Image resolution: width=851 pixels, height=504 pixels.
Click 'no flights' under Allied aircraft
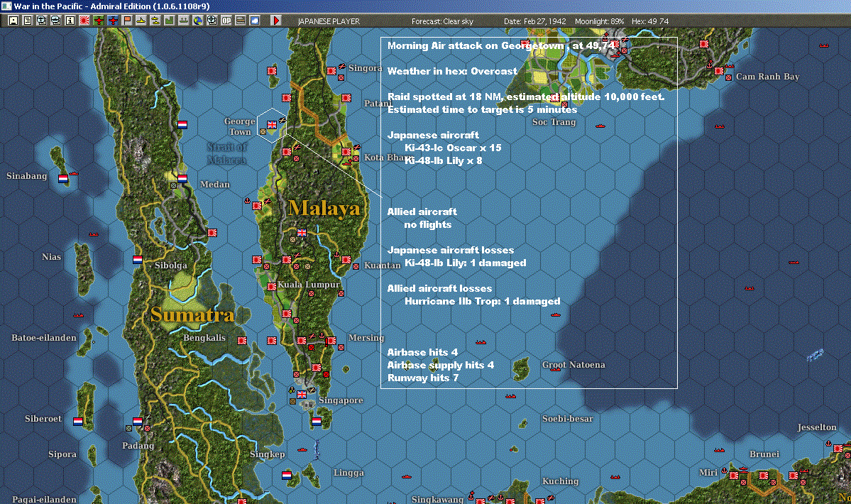click(x=428, y=224)
